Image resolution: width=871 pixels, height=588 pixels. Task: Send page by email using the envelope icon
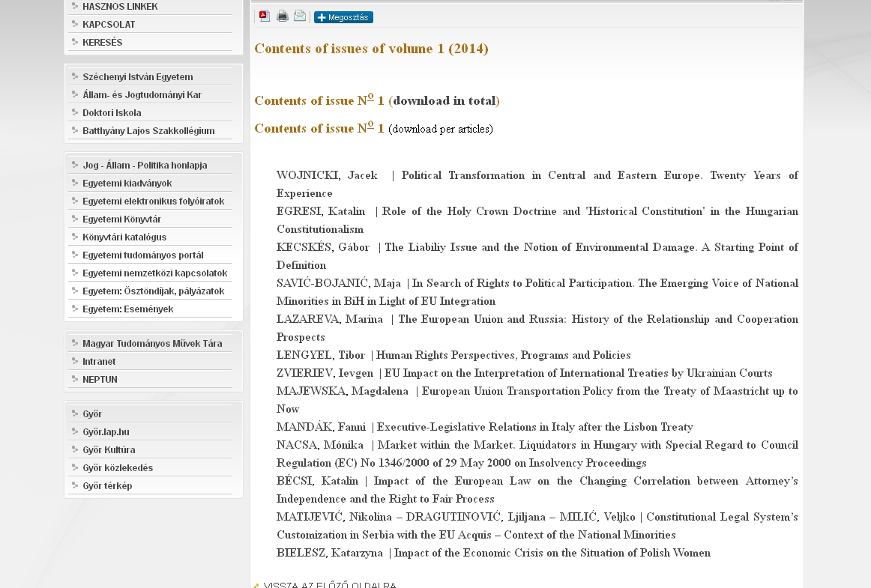(299, 16)
